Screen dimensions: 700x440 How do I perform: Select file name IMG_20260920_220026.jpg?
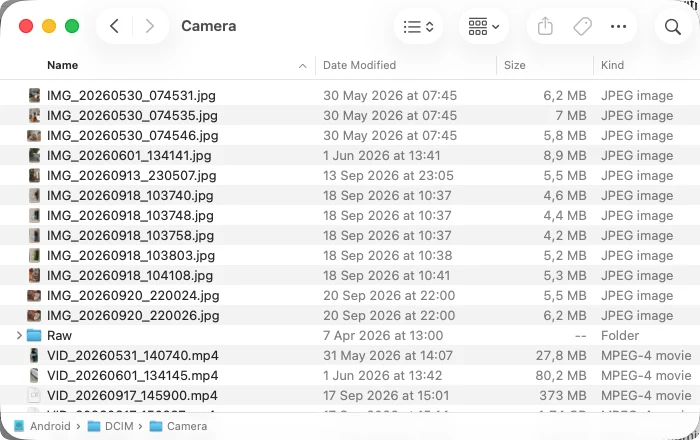click(x=133, y=316)
